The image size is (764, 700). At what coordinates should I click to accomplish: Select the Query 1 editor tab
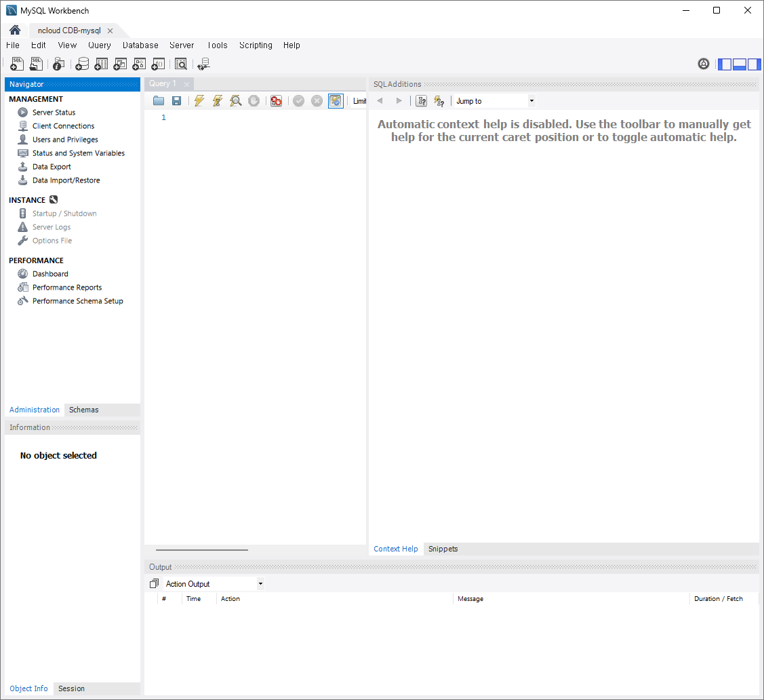coord(162,84)
